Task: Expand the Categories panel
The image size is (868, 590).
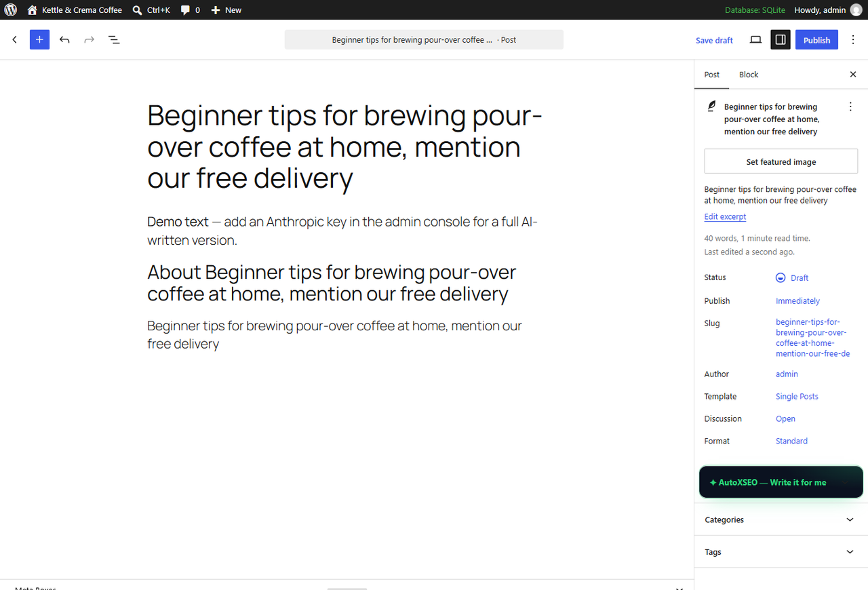Action: 781,519
